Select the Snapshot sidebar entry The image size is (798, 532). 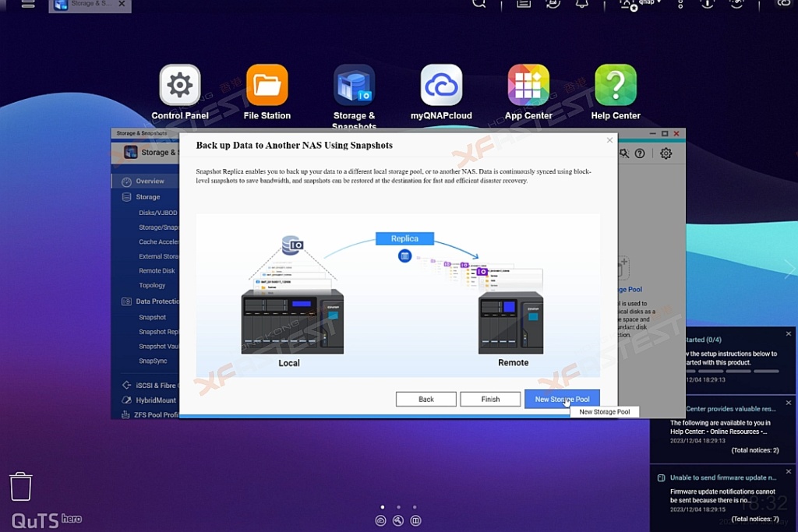[x=152, y=317]
